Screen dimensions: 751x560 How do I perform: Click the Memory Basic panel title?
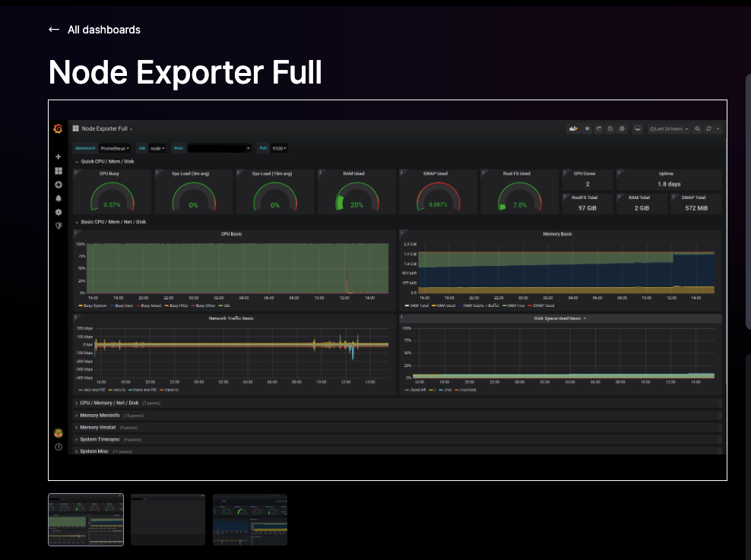pyautogui.click(x=557, y=234)
